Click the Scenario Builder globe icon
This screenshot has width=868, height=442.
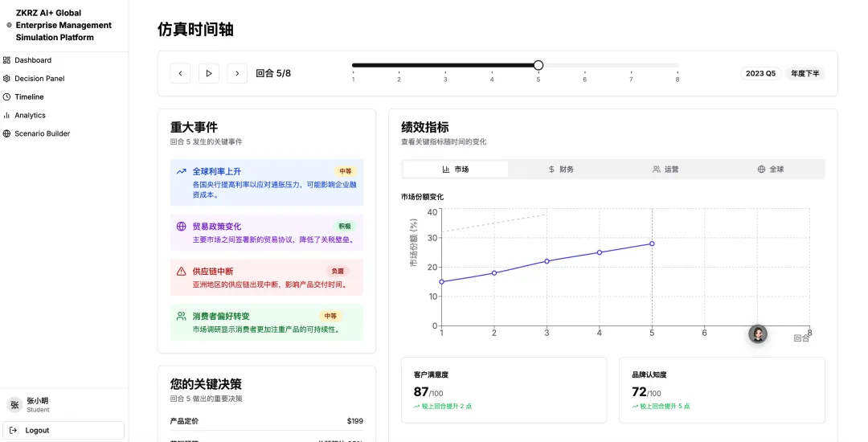6,133
